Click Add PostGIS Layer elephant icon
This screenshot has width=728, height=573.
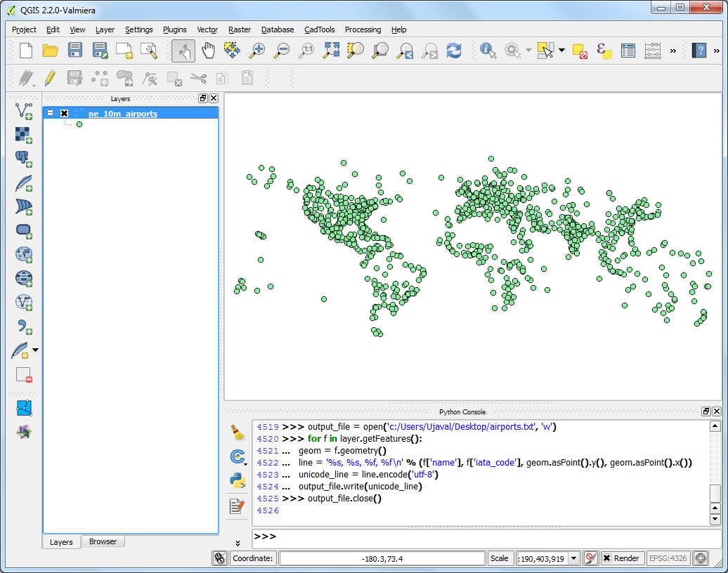click(24, 159)
